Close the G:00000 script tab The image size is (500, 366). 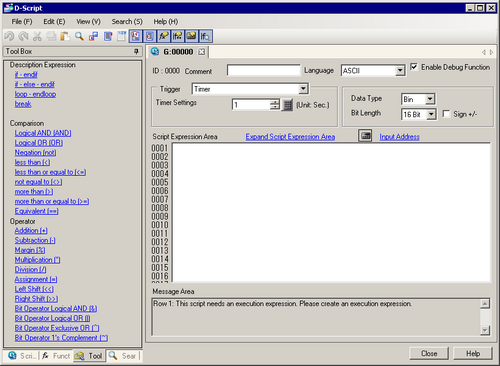[201, 52]
